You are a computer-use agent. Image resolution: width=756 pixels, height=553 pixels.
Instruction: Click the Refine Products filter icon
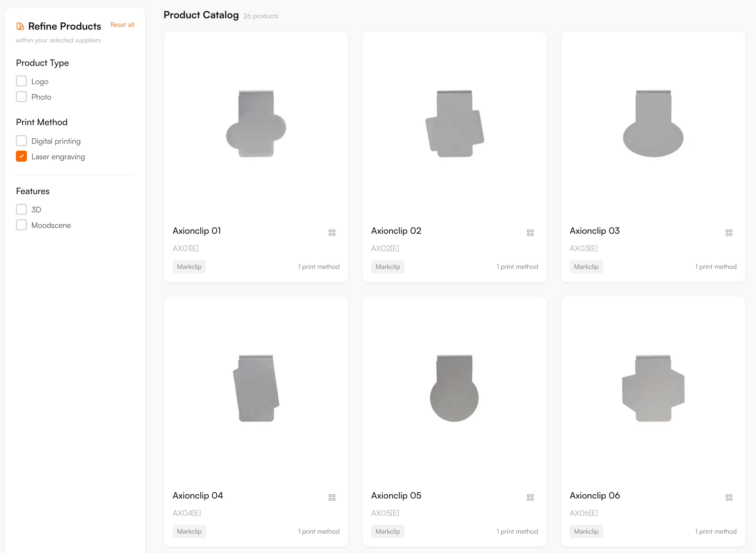20,26
